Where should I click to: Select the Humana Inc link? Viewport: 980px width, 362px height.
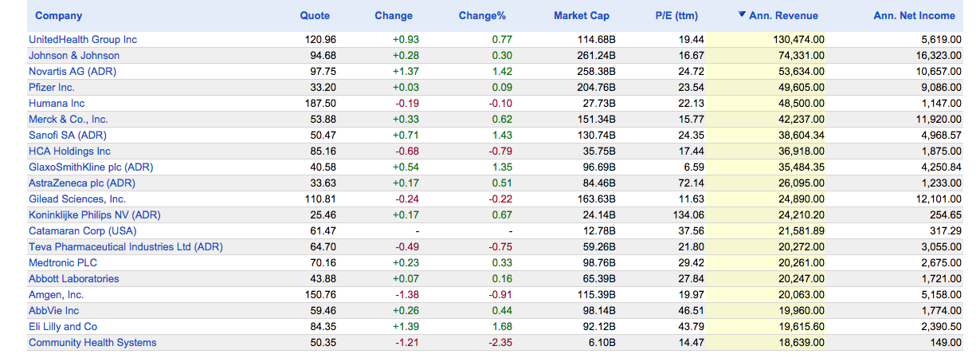[57, 104]
